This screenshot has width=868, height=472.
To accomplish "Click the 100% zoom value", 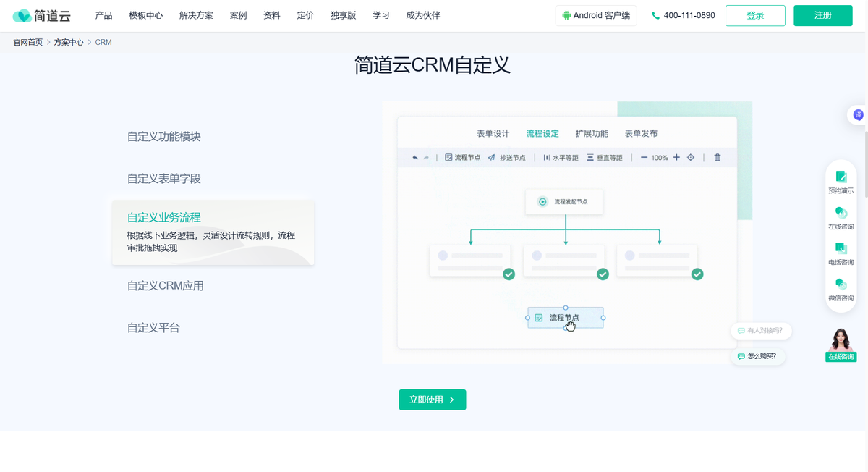I will pyautogui.click(x=660, y=157).
